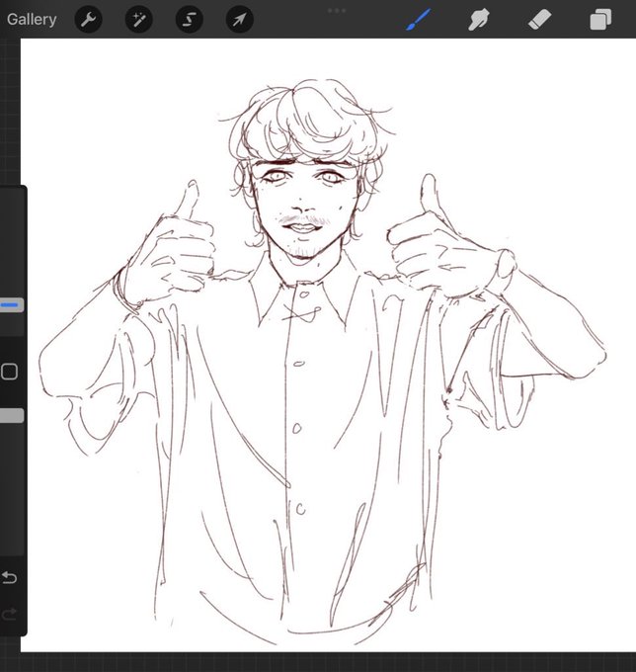Image resolution: width=636 pixels, height=672 pixels.
Task: Open the Actions wrench menu
Action: coord(88,20)
